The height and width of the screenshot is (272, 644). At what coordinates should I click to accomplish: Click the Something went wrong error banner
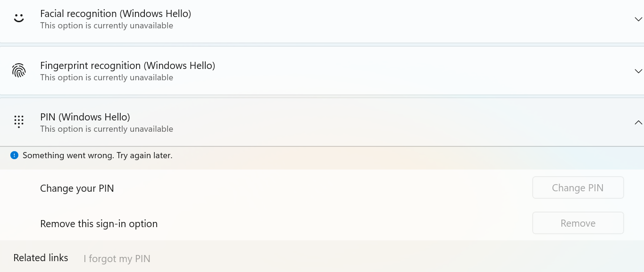[x=98, y=155]
